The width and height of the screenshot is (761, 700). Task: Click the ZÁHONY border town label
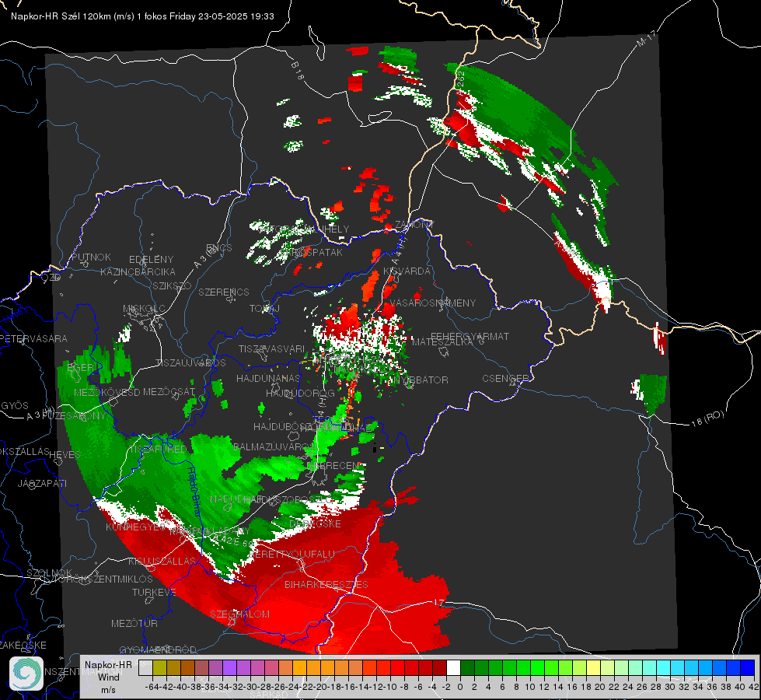click(414, 225)
